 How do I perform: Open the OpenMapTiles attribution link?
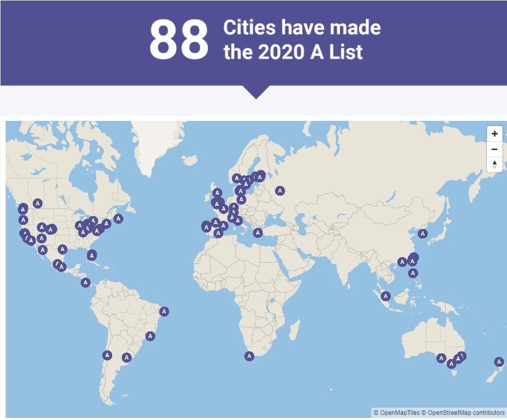point(397,412)
